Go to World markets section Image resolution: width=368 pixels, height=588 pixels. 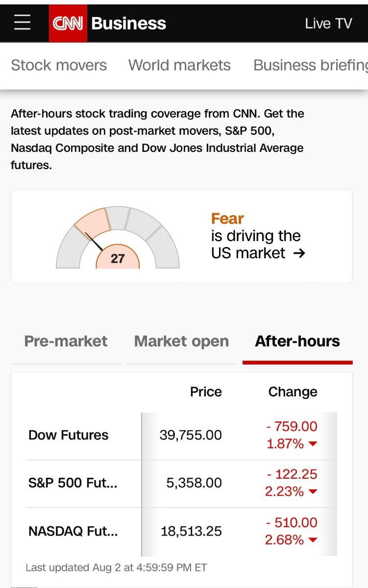pyautogui.click(x=179, y=65)
